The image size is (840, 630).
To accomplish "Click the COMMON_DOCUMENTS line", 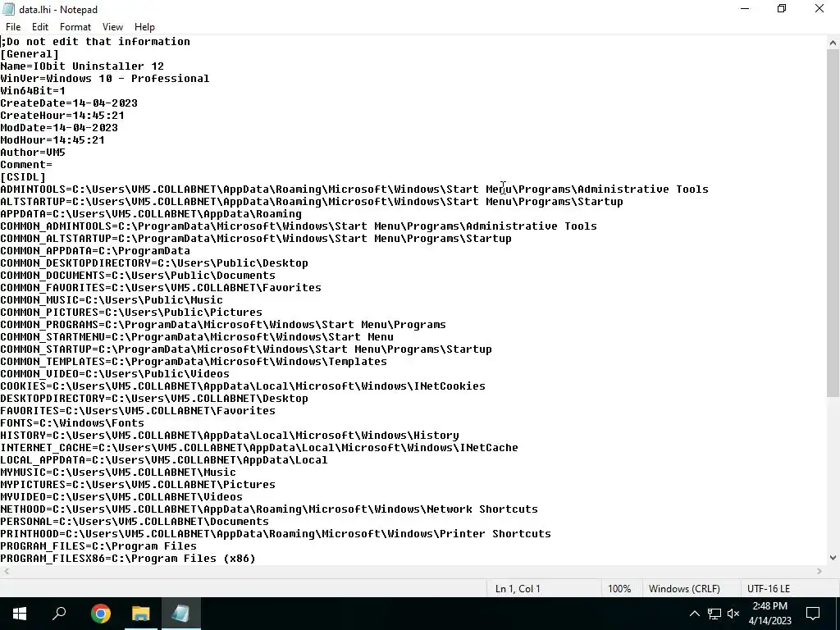I will [x=138, y=276].
